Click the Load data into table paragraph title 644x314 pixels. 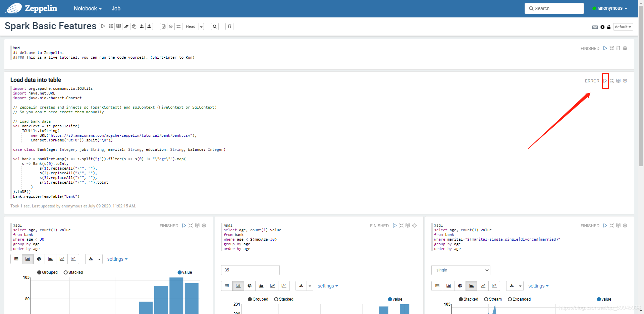tap(36, 80)
